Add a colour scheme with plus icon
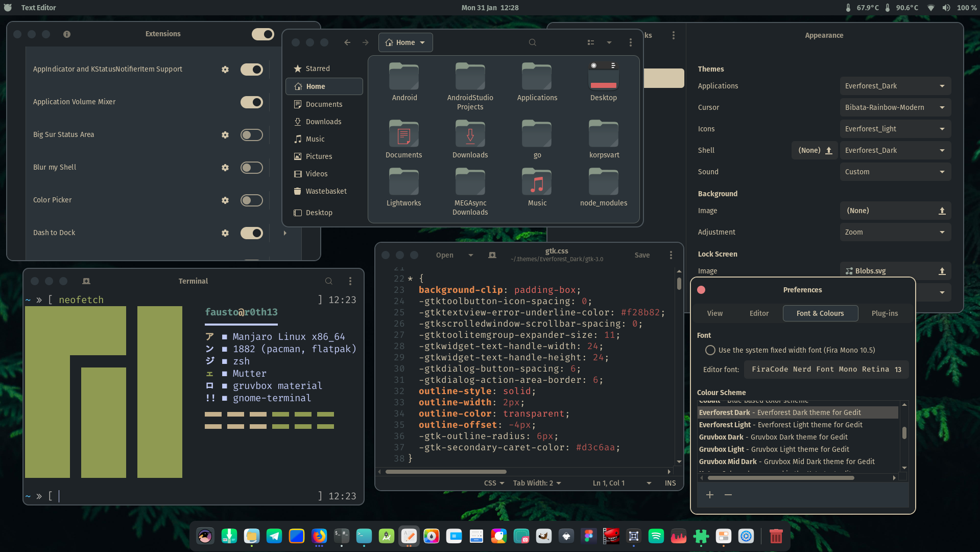 pyautogui.click(x=710, y=495)
